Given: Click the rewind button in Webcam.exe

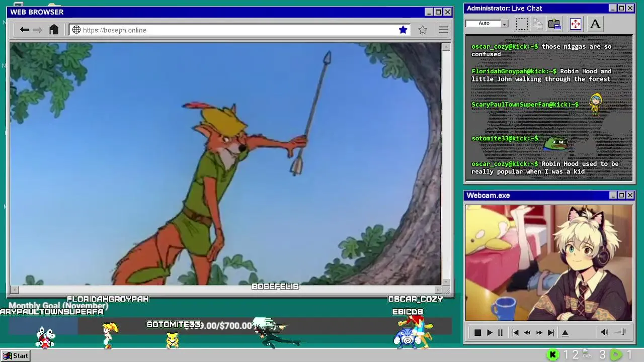Looking at the screenshot, I should pos(527,332).
